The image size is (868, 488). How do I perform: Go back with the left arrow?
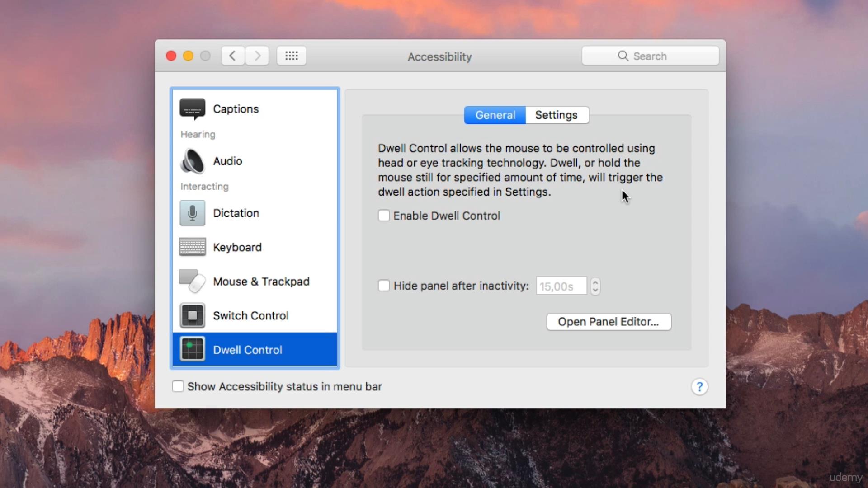tap(233, 56)
